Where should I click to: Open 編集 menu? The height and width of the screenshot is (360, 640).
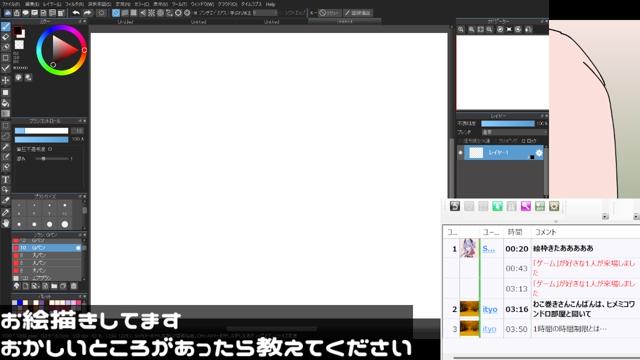tap(31, 4)
